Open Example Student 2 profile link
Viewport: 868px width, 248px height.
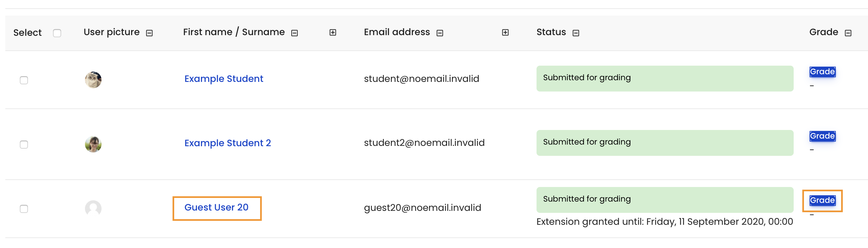click(x=228, y=143)
